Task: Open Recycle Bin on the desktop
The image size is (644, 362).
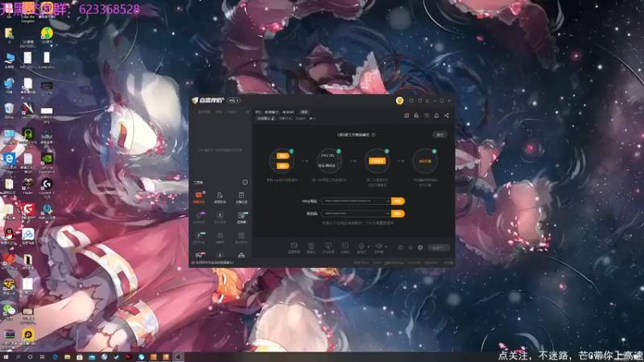Action: pyautogui.click(x=9, y=110)
